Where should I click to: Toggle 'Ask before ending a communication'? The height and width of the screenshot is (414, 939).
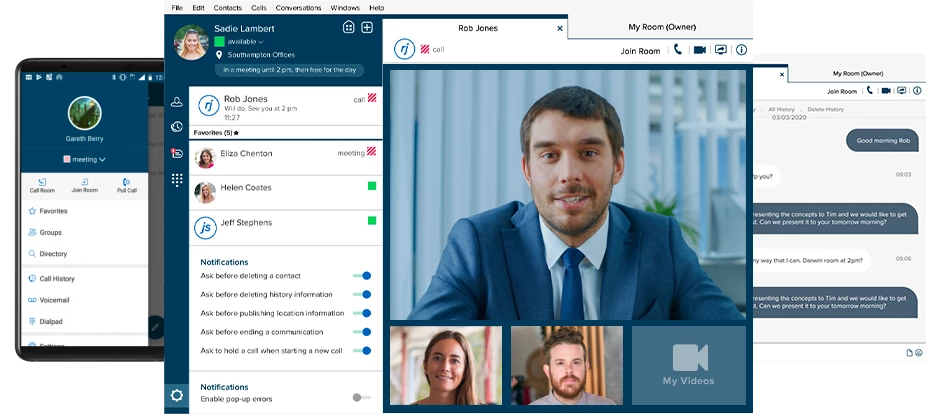coord(362,331)
